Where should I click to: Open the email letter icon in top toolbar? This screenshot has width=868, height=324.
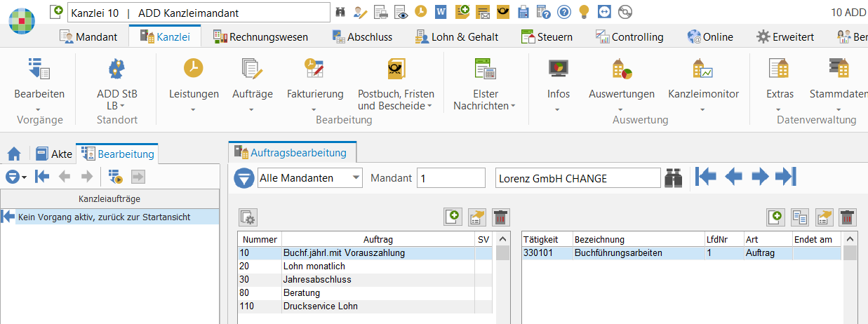tap(483, 12)
